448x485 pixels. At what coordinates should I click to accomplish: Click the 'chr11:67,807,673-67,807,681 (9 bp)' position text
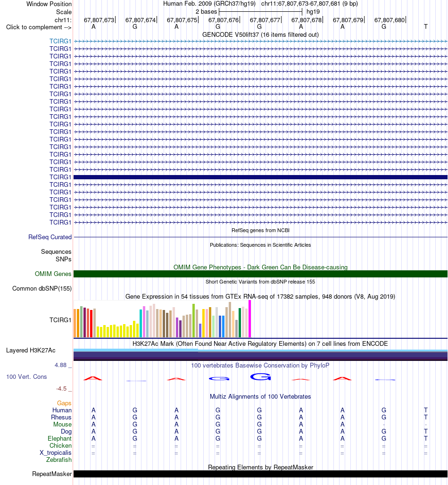tap(309, 4)
